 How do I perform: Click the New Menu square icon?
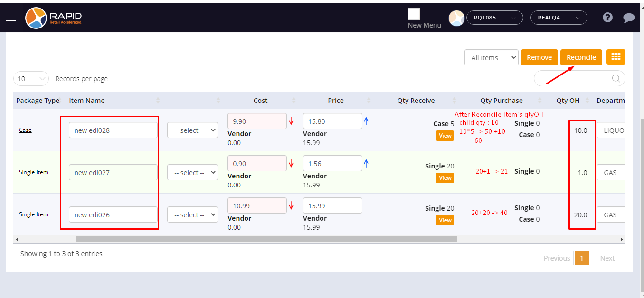[x=414, y=14]
